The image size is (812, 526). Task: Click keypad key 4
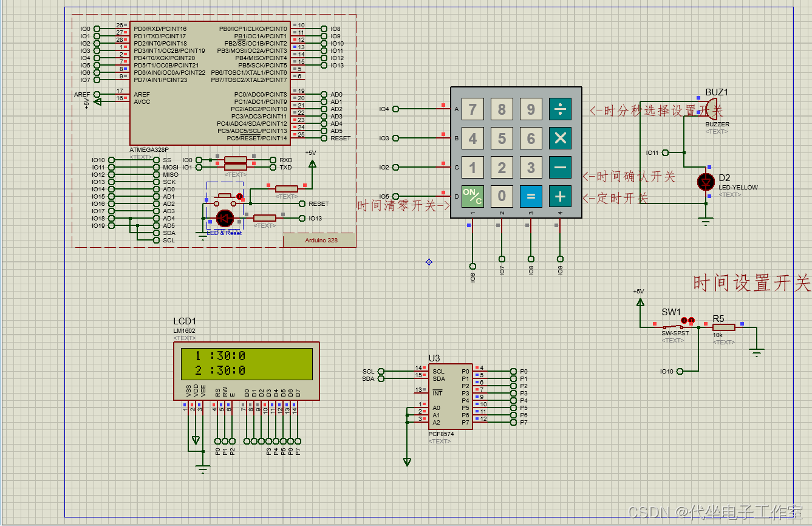(473, 138)
